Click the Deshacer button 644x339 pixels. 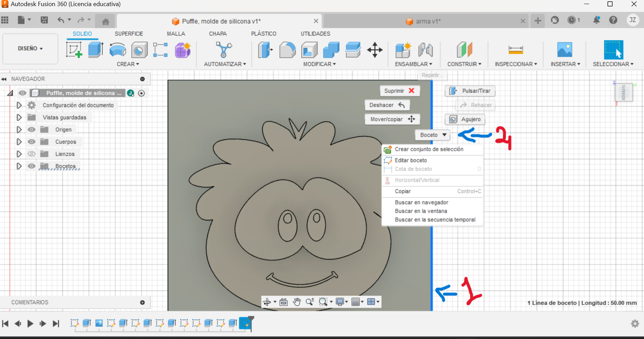(x=387, y=105)
